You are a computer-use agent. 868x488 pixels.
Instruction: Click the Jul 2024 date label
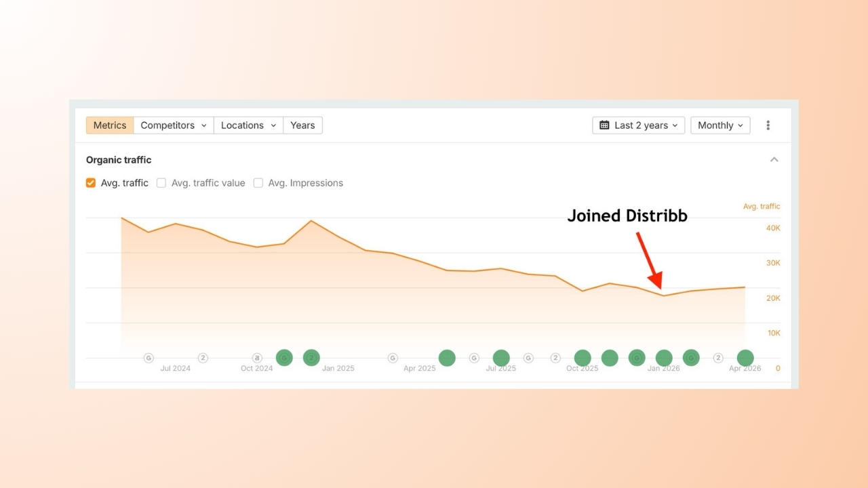pyautogui.click(x=176, y=369)
